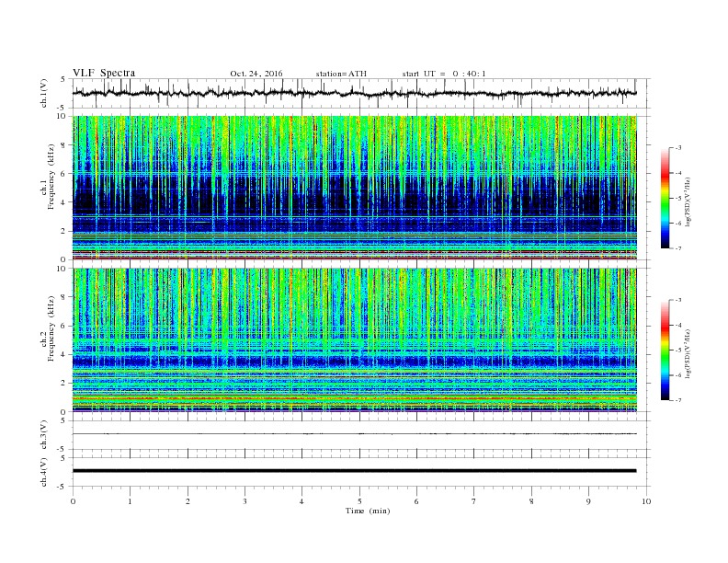Click the "-5" tick on ch.2 color bar
The width and height of the screenshot is (728, 563).
click(x=677, y=350)
